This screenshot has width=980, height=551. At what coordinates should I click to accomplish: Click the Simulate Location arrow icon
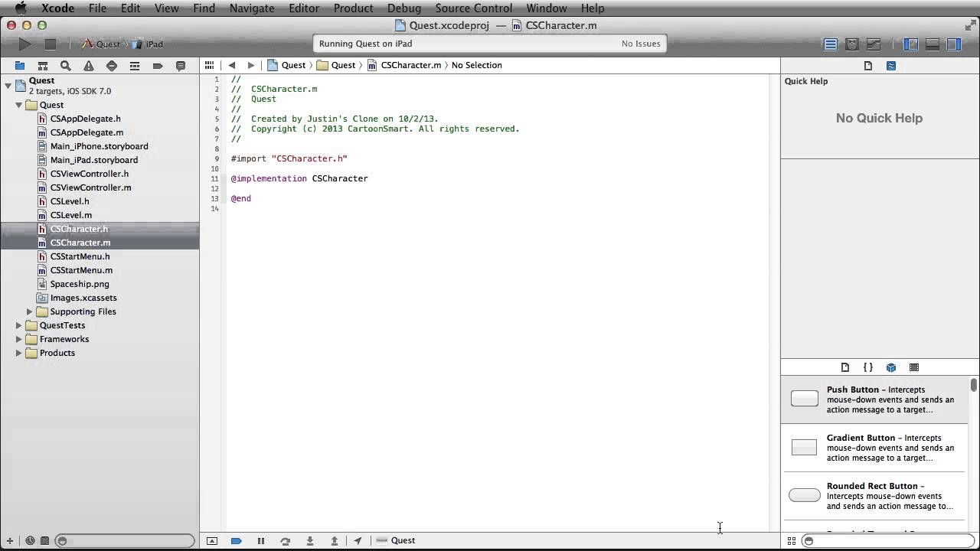pyautogui.click(x=358, y=541)
